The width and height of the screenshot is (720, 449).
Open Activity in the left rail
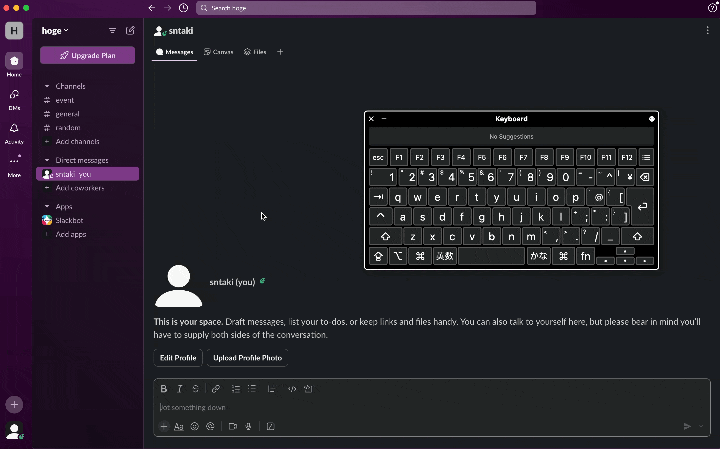(x=14, y=133)
